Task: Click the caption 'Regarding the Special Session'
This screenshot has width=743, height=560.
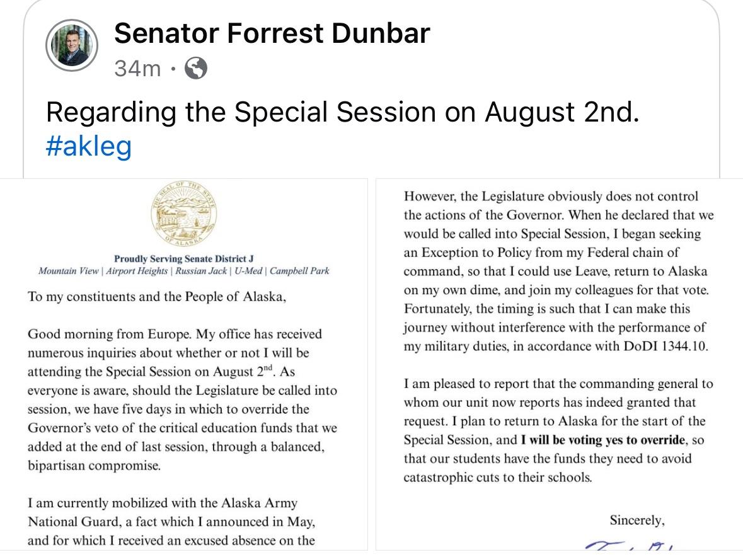Action: point(342,112)
